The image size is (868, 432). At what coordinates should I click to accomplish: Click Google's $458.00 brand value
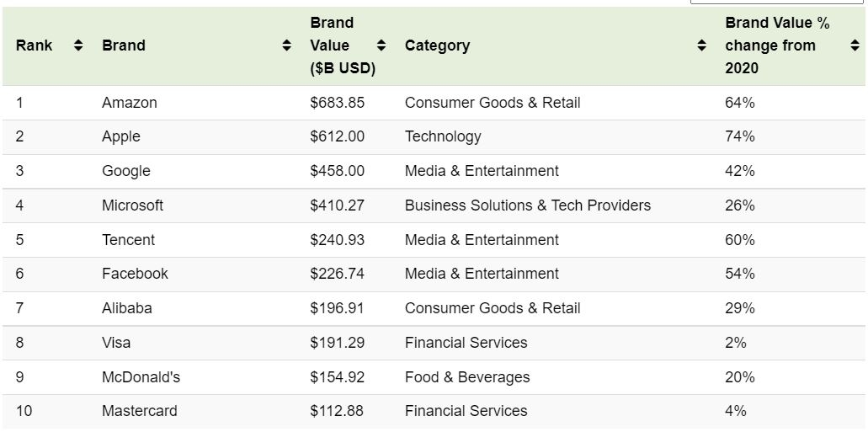point(337,171)
